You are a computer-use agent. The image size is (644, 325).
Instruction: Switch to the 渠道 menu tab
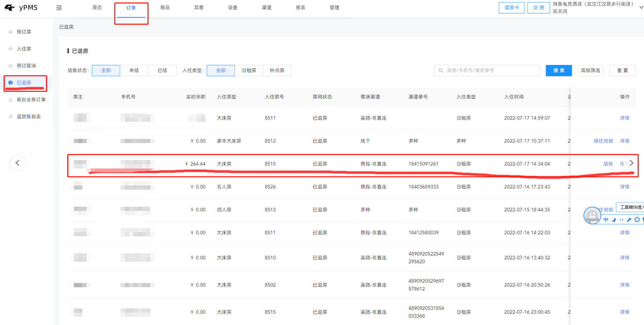coord(267,8)
